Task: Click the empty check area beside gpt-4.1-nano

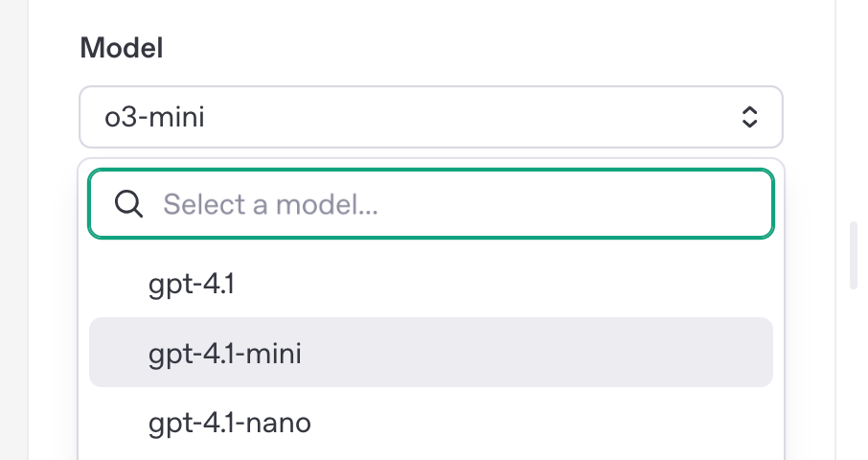Action: pos(119,423)
